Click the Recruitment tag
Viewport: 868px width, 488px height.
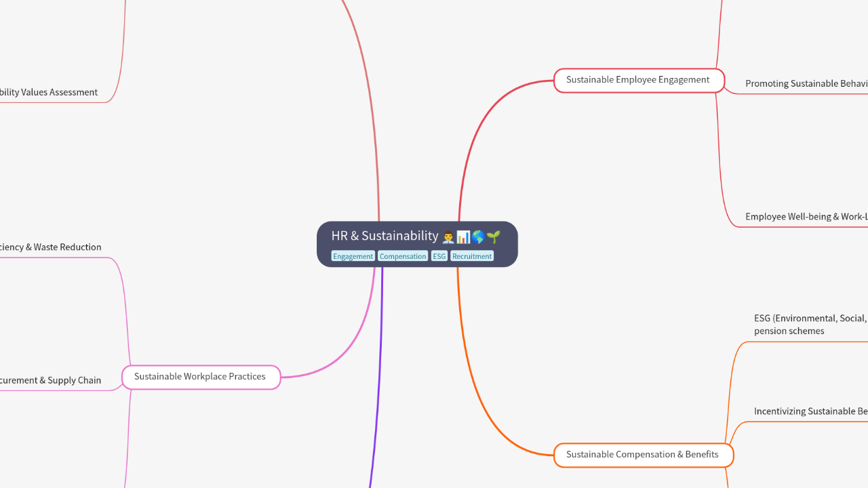472,256
